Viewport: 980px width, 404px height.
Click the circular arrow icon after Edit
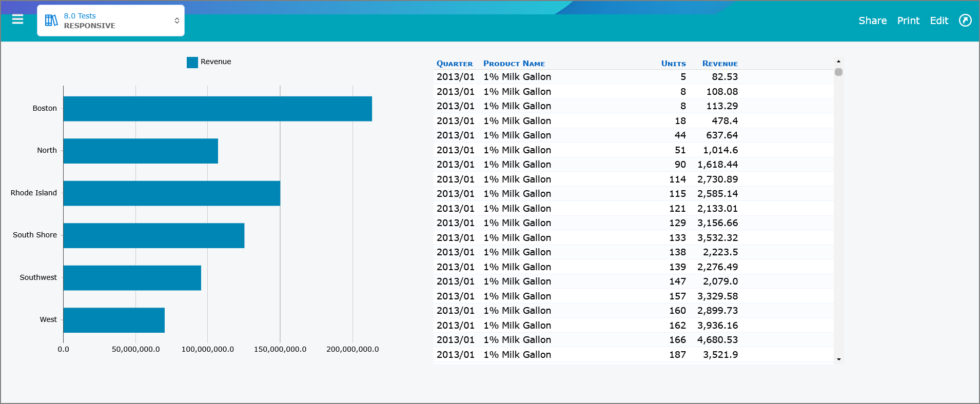[965, 21]
